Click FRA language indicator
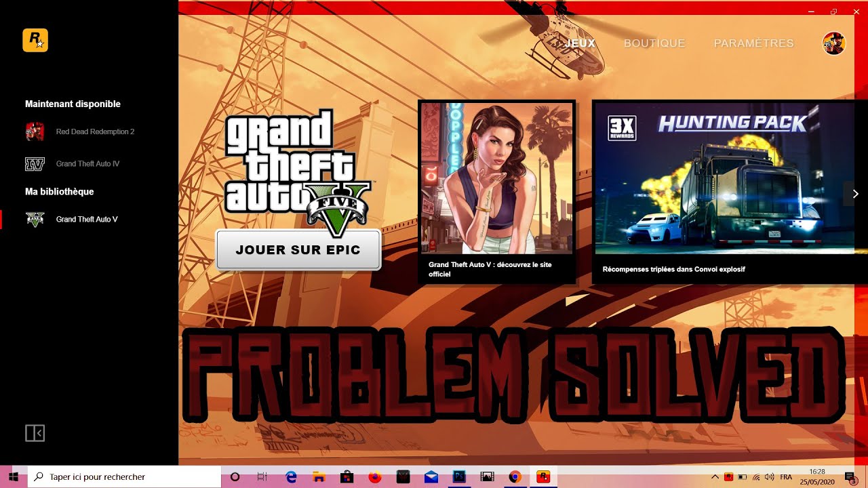This screenshot has height=488, width=868. coord(786,476)
